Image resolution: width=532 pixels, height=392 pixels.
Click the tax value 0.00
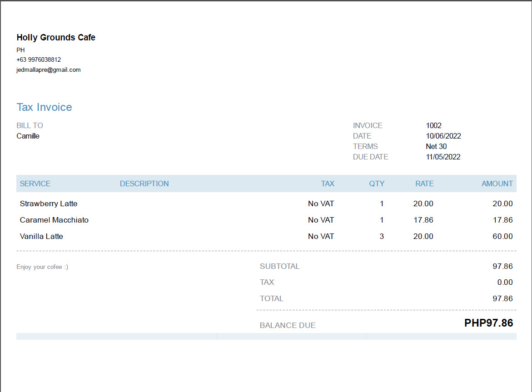505,282
